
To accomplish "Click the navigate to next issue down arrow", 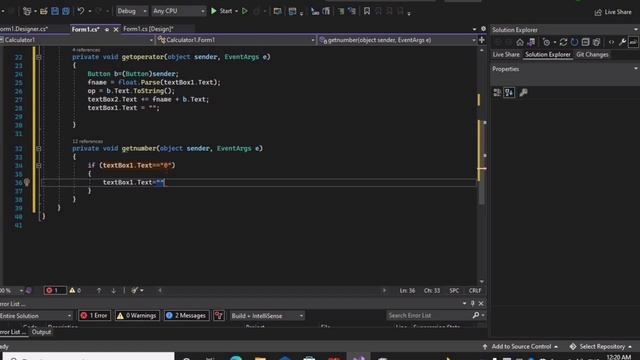I will point(113,290).
